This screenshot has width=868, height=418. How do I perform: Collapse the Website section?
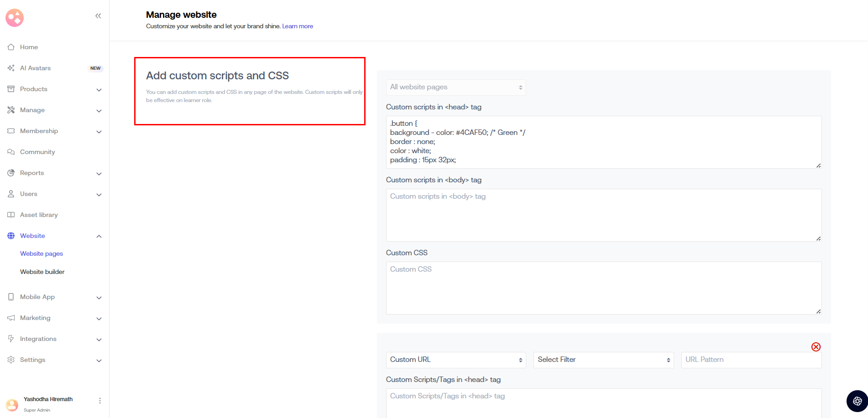click(x=99, y=236)
